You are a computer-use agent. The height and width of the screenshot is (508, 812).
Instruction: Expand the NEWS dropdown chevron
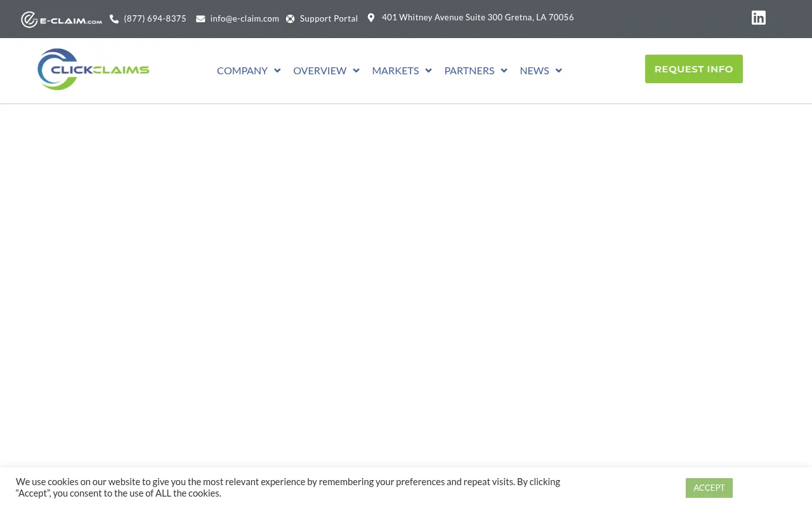pos(559,70)
